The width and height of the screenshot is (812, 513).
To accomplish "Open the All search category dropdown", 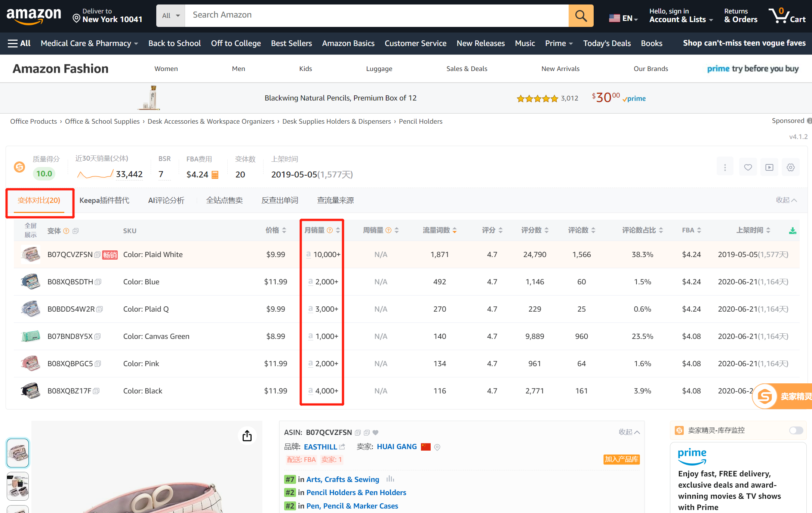I will 170,16.
